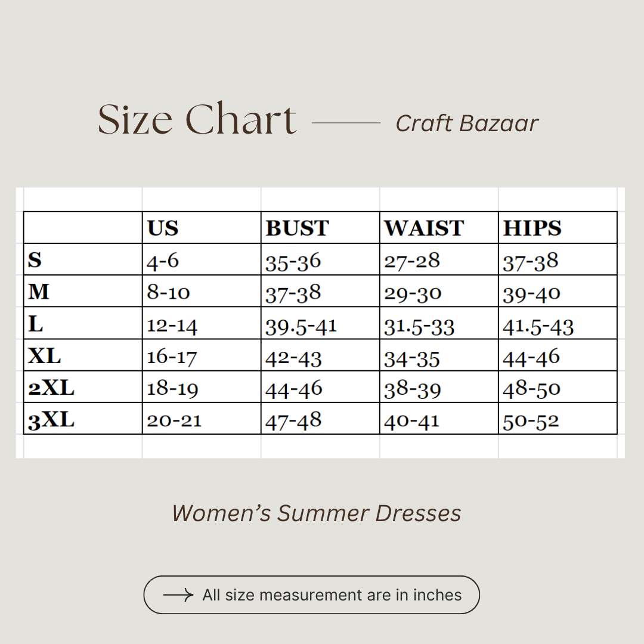Click the Craft Bazaar brand name
644x644 pixels.
pyautogui.click(x=466, y=123)
